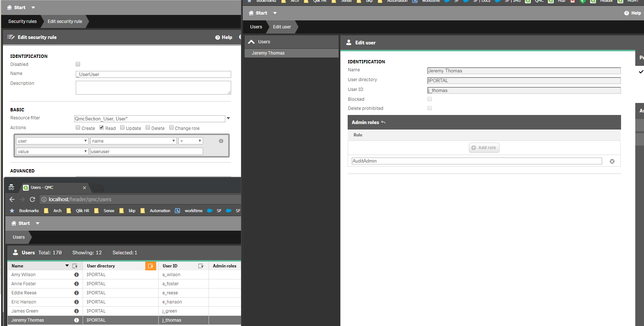Select Edit security rule breadcrumb
644x326 pixels.
tap(65, 21)
